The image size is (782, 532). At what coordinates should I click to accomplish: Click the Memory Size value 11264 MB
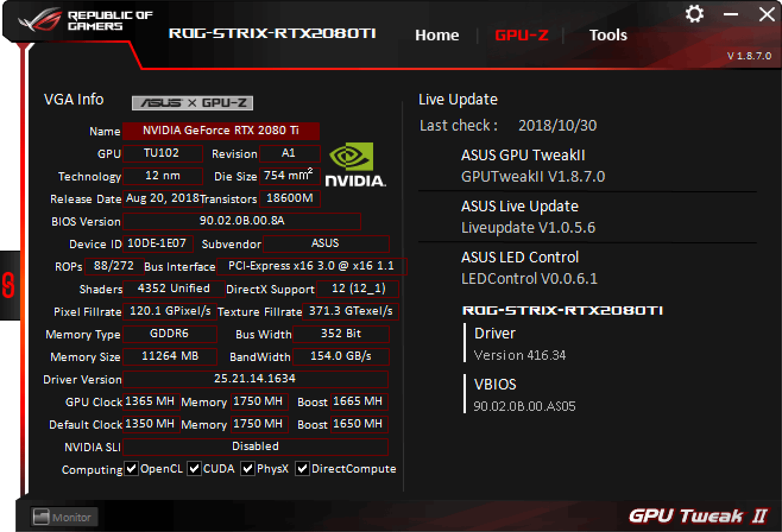coord(169,356)
